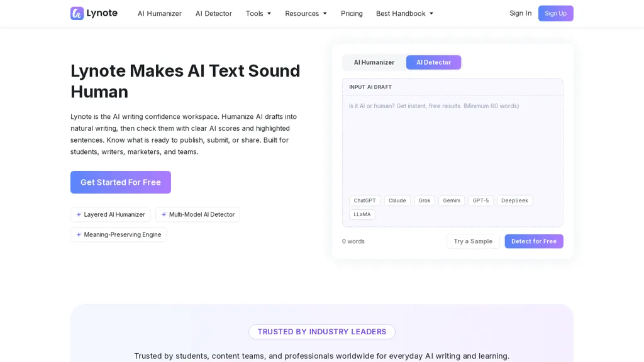This screenshot has height=362, width=644.
Task: Click the Lynote logo icon
Action: (77, 13)
